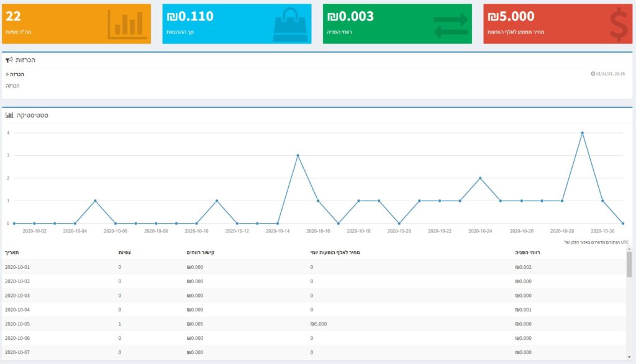Image resolution: width=636 pixels, height=364 pixels.
Task: Click the ₪5.000 value in the daily CPM column
Action: tap(319, 324)
